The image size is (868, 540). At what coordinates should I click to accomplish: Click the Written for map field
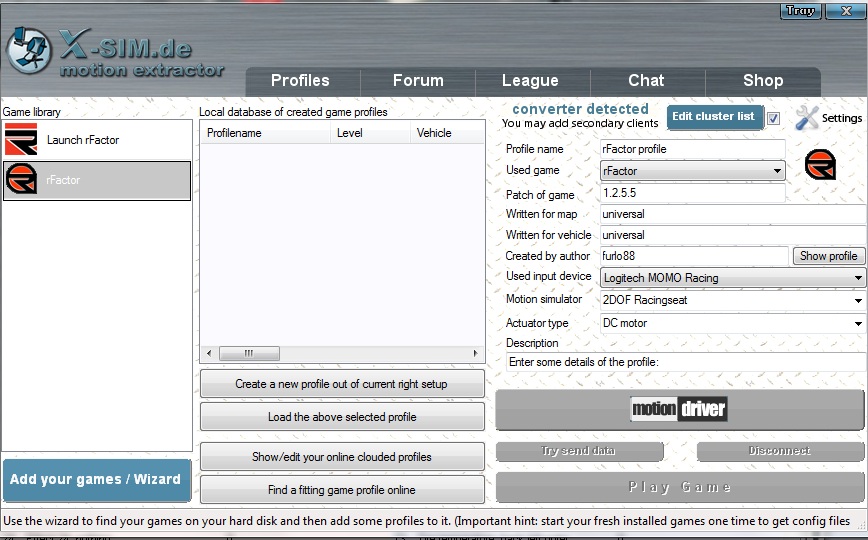pos(733,214)
